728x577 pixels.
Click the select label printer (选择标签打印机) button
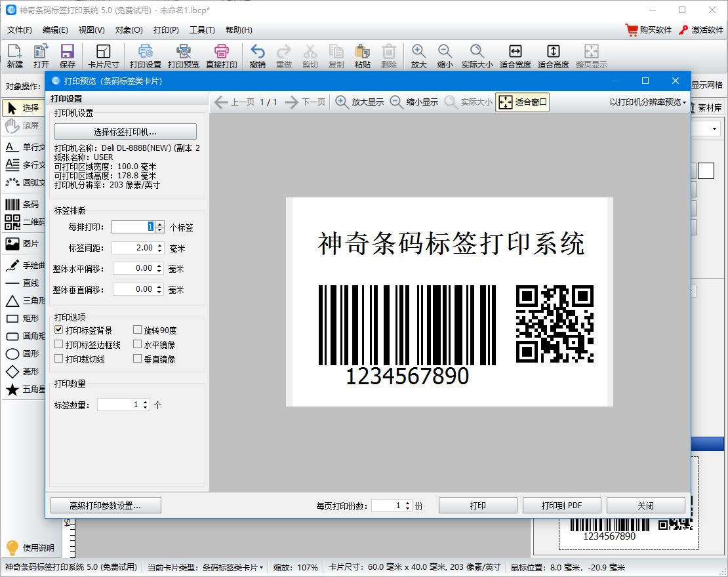coord(125,131)
